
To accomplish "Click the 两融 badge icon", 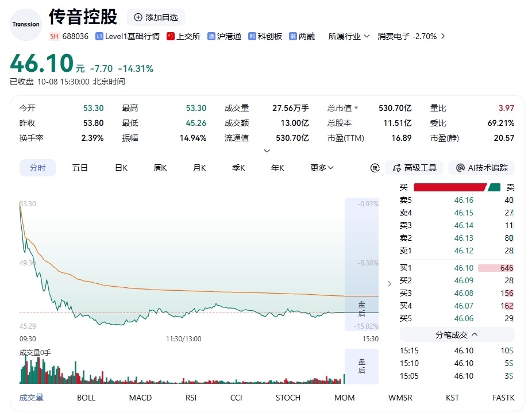I will click(293, 36).
